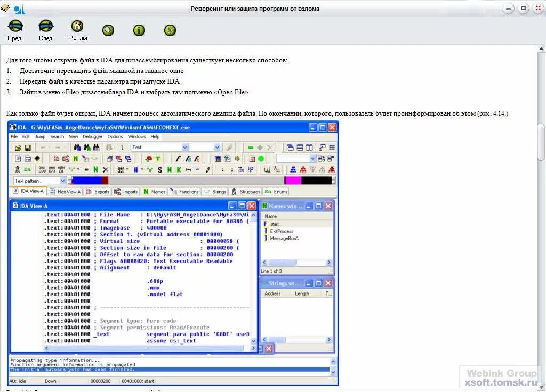This screenshot has height=392, width=546.
Task: Click the calculator icon in IDA toolbar
Action: tap(218, 159)
